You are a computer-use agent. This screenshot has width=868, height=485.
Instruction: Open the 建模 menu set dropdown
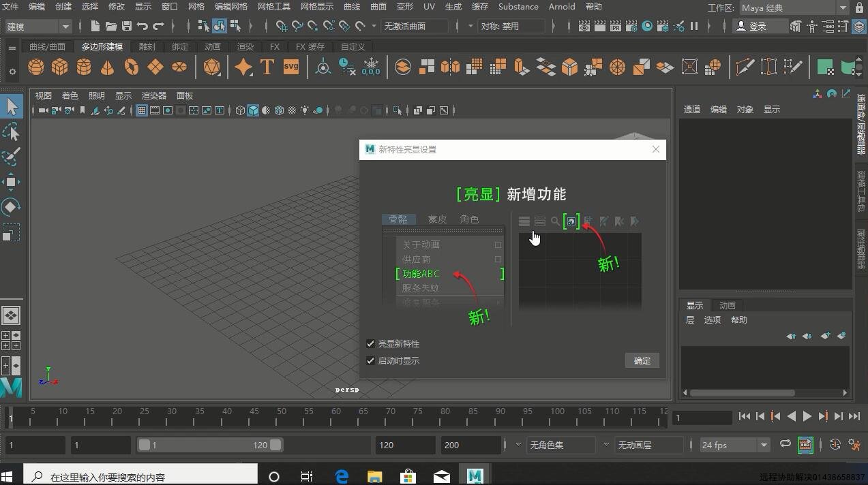(x=38, y=27)
